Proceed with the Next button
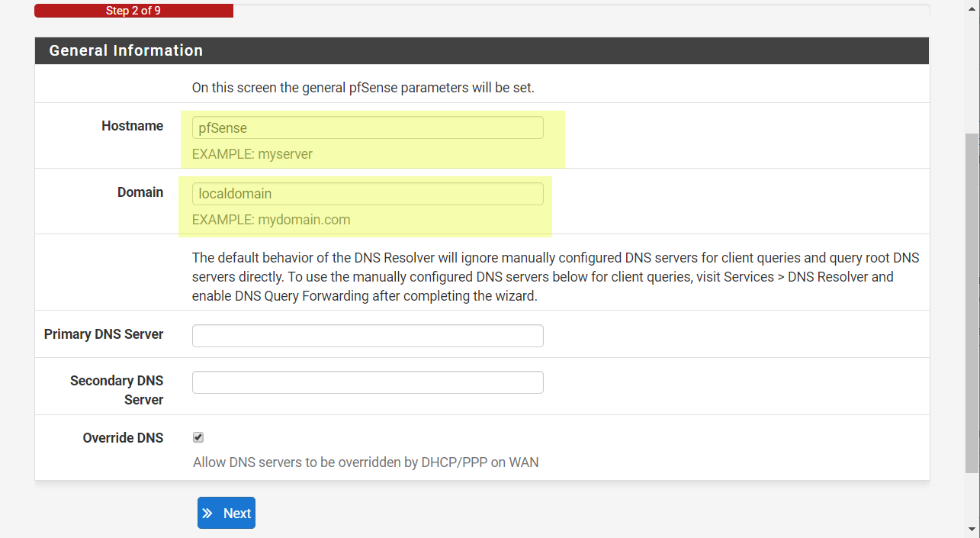The height and width of the screenshot is (538, 980). (227, 513)
